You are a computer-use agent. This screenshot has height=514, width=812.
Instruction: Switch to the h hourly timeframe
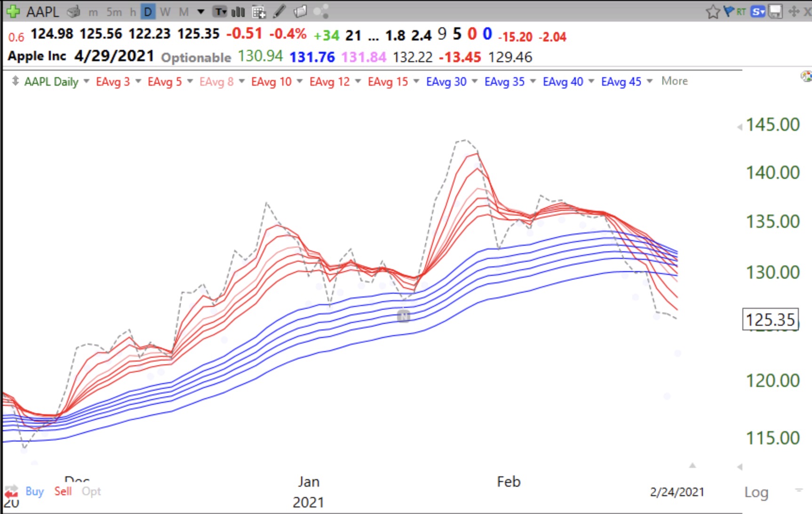(133, 12)
